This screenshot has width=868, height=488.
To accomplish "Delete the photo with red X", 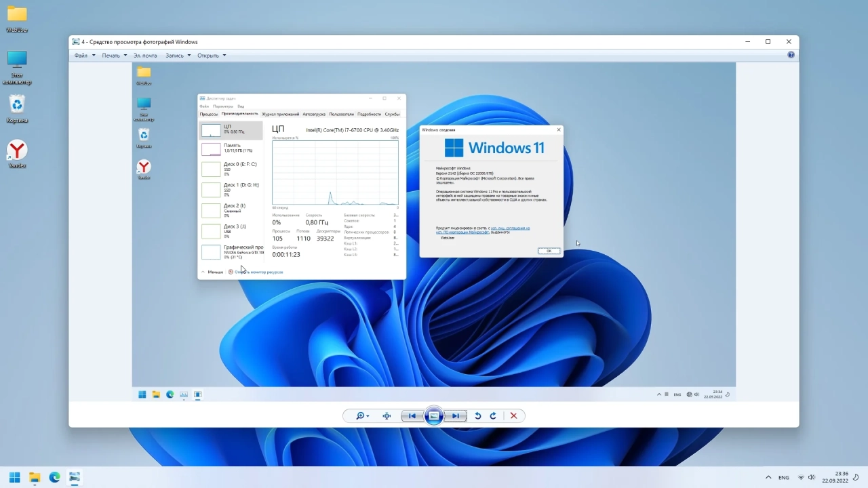I will pyautogui.click(x=513, y=416).
